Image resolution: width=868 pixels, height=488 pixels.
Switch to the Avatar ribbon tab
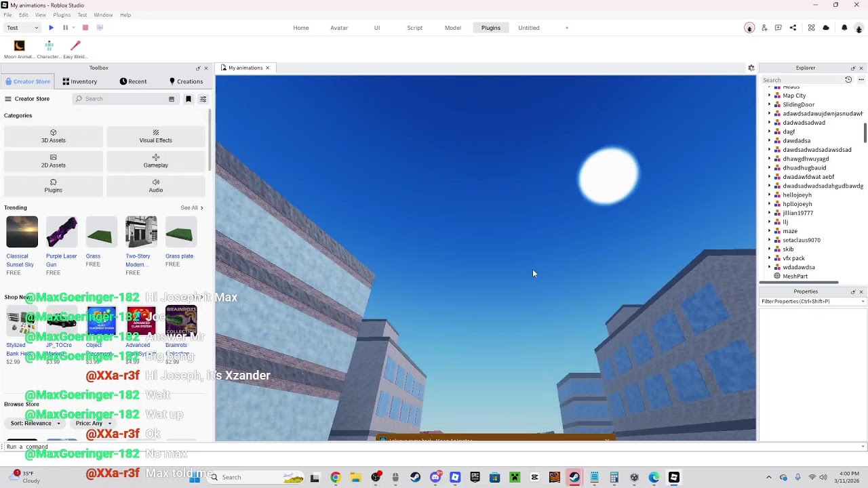(x=339, y=28)
